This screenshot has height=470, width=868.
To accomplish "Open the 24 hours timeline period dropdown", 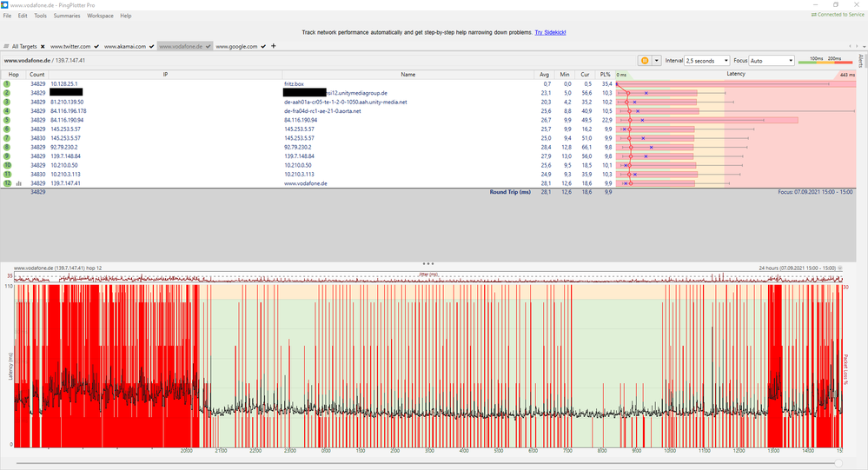I will [x=840, y=268].
